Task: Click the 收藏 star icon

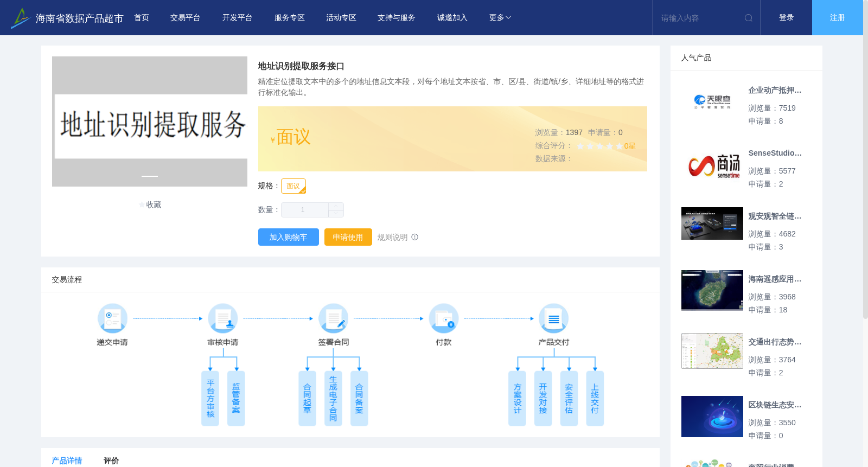Action: [x=142, y=205]
